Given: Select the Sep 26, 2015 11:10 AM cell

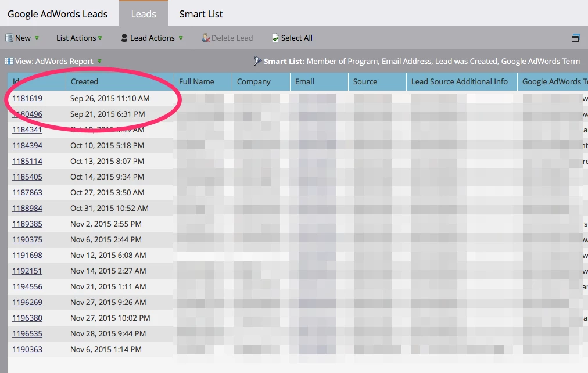Looking at the screenshot, I should pyautogui.click(x=120, y=98).
